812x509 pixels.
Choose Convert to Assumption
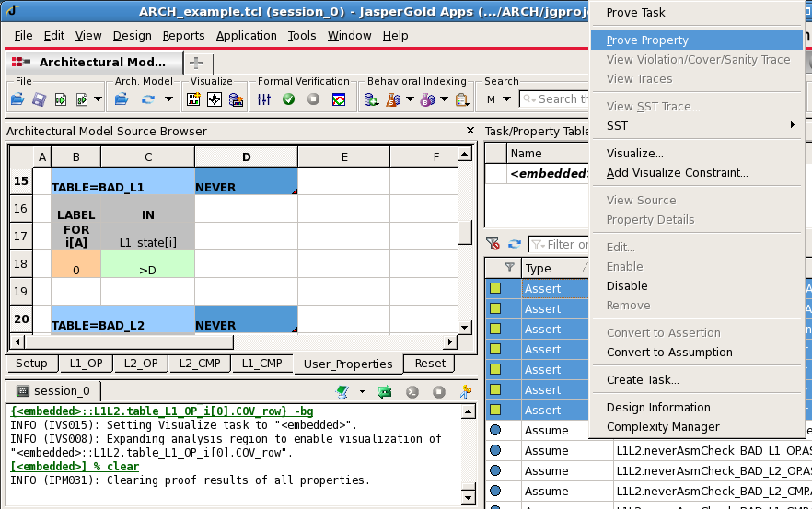(697, 353)
